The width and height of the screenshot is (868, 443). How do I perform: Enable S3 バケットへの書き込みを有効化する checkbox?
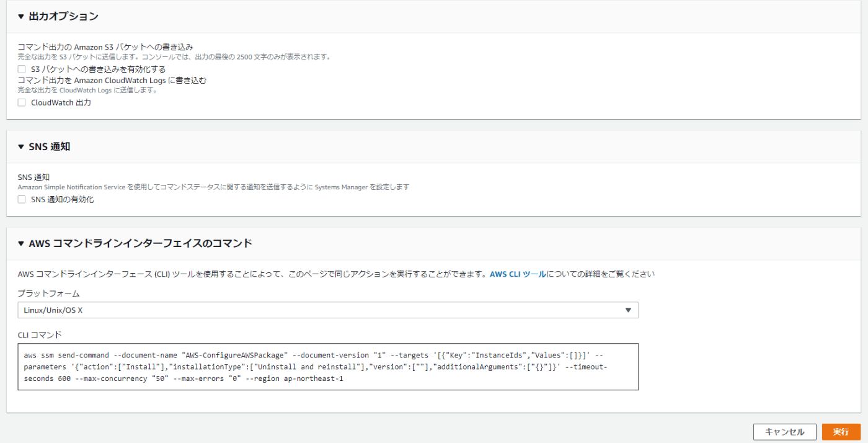(22, 69)
